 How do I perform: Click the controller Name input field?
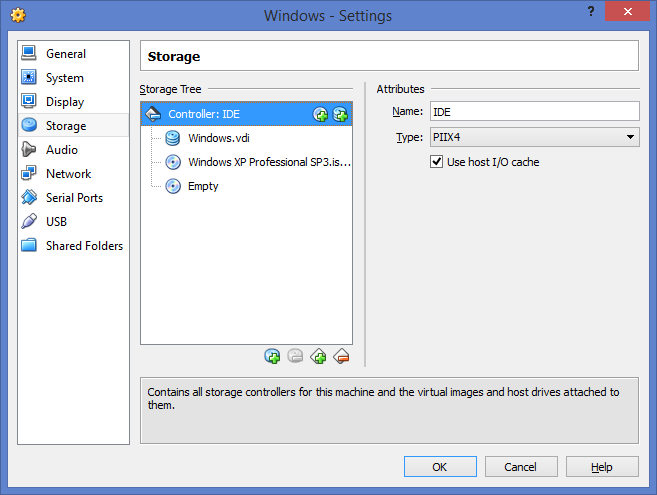(x=535, y=112)
